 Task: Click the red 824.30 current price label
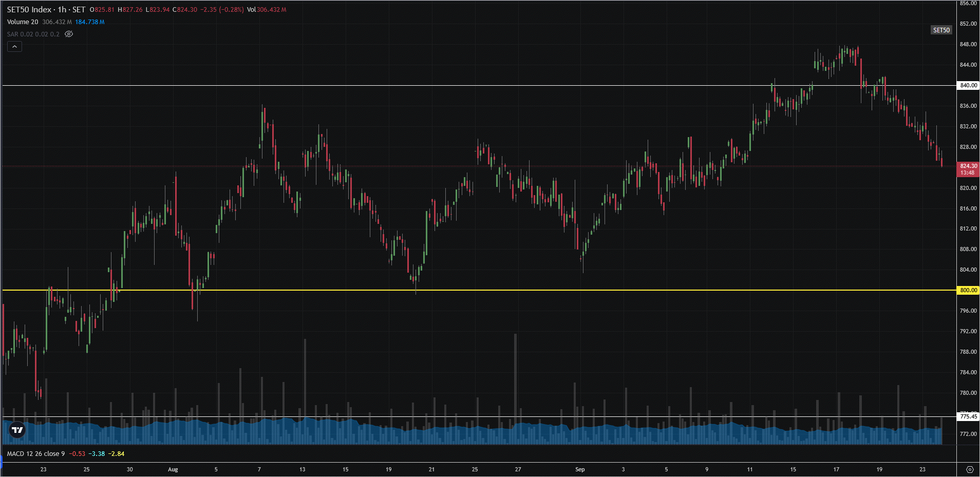click(x=968, y=169)
